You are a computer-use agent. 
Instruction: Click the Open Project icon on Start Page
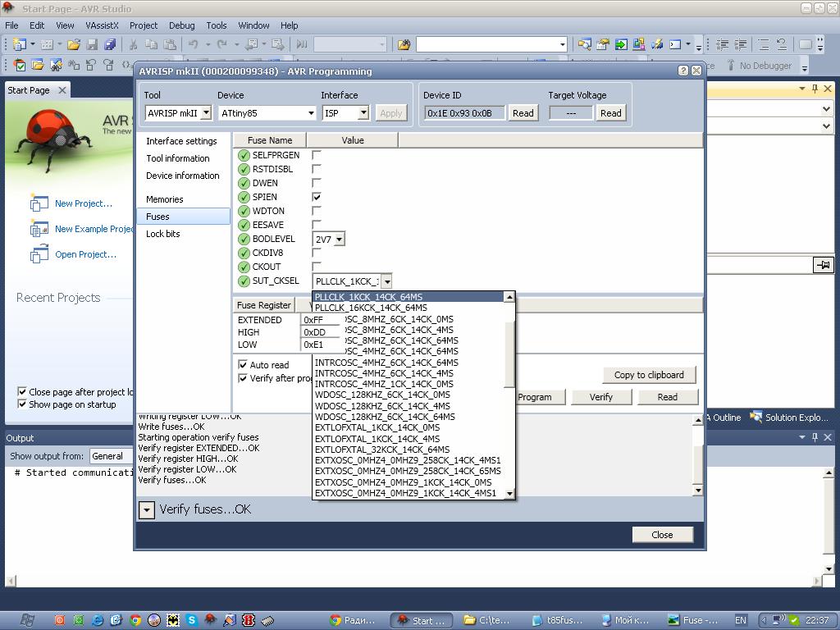pyautogui.click(x=39, y=255)
